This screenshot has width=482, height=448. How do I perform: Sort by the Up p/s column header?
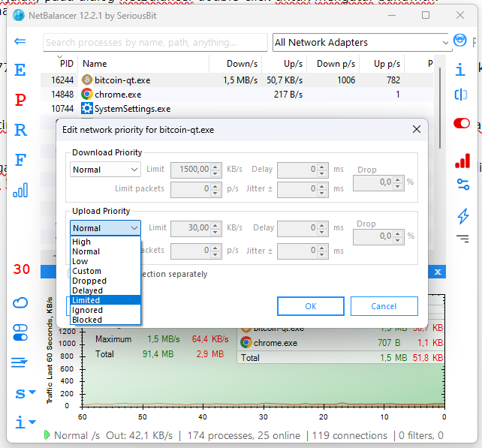tap(382, 64)
